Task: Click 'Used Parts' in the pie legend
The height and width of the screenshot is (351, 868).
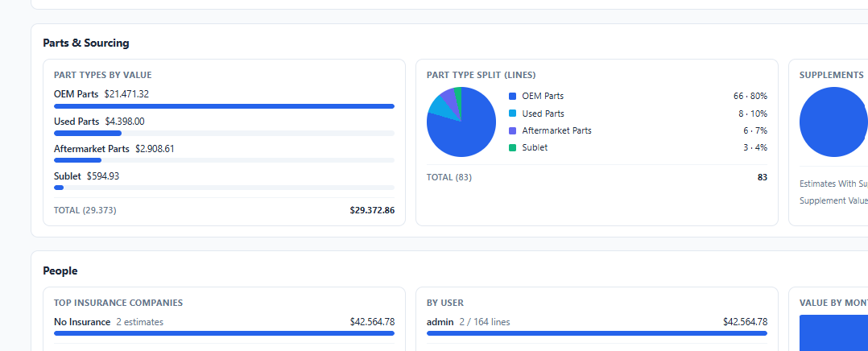Action: coord(543,114)
